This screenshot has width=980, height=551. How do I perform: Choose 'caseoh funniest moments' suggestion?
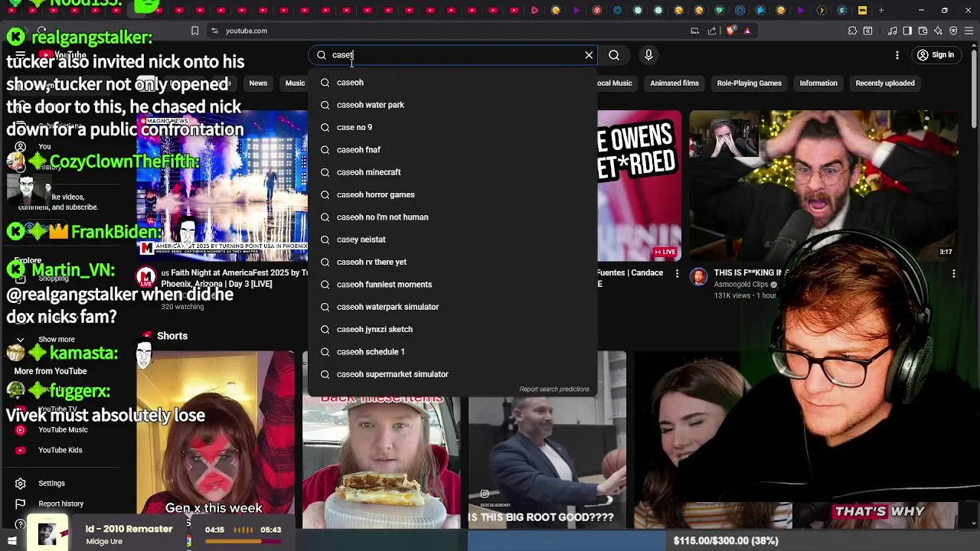pyautogui.click(x=452, y=285)
